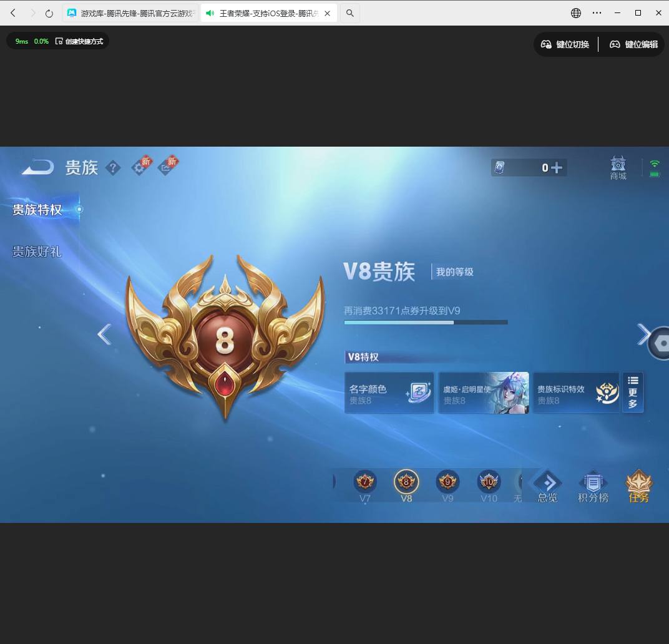
Task: Switch to 贵族好礼 tab
Action: tap(37, 251)
